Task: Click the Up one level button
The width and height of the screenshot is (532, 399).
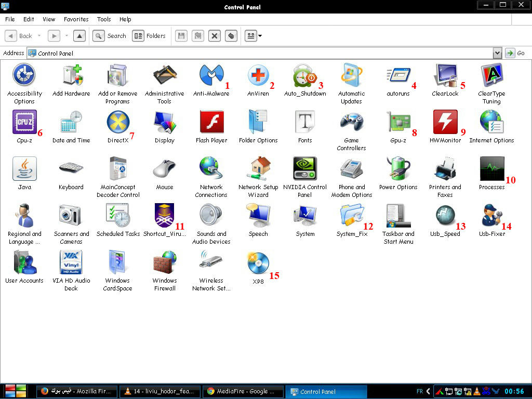Action: click(x=79, y=36)
